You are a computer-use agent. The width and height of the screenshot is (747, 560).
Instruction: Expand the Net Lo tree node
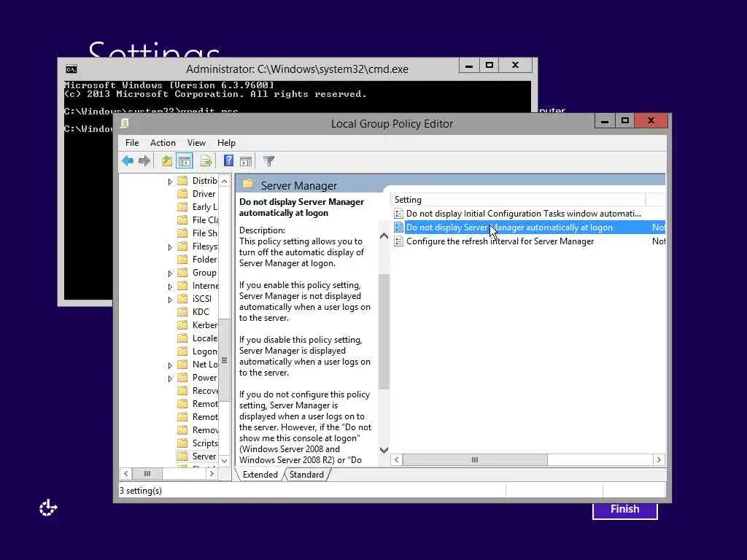[x=170, y=365]
